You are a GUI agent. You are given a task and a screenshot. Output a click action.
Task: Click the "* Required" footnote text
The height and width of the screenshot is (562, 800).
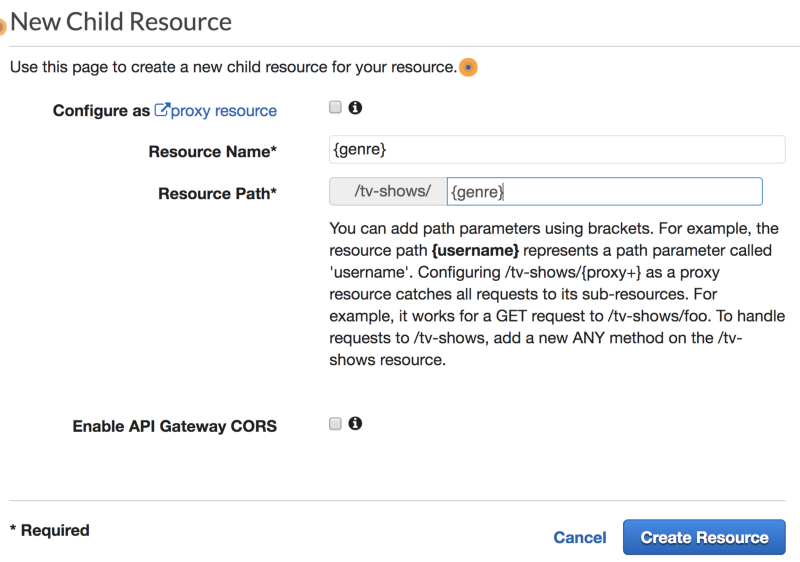pyautogui.click(x=49, y=530)
